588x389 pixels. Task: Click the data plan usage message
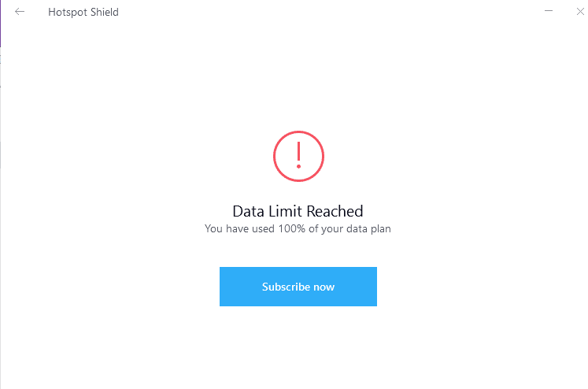298,229
